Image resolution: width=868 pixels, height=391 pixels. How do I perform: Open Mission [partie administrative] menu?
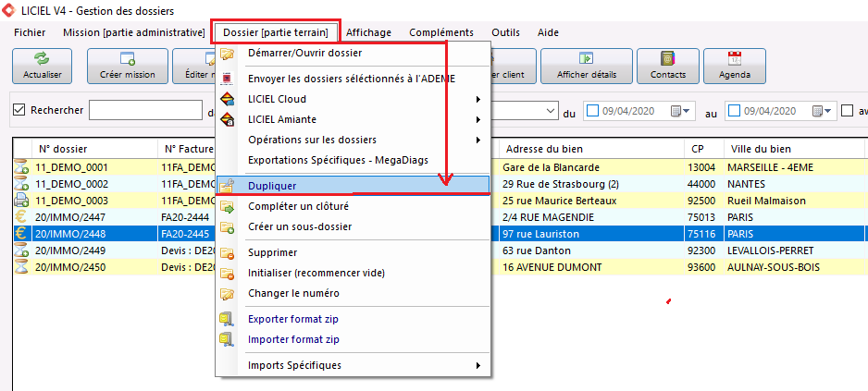pyautogui.click(x=134, y=32)
